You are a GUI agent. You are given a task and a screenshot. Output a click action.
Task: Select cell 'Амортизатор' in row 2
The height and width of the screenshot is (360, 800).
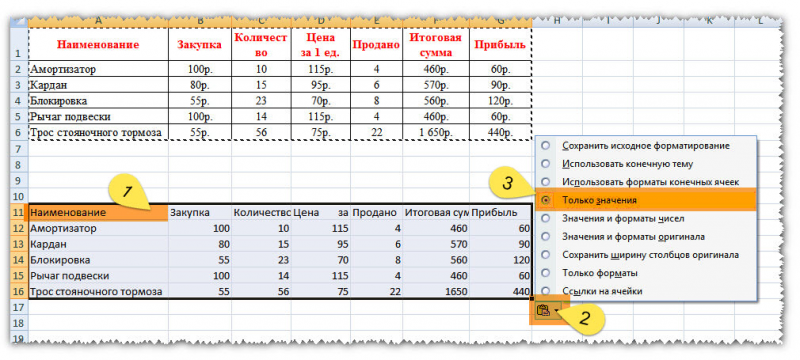(x=98, y=69)
